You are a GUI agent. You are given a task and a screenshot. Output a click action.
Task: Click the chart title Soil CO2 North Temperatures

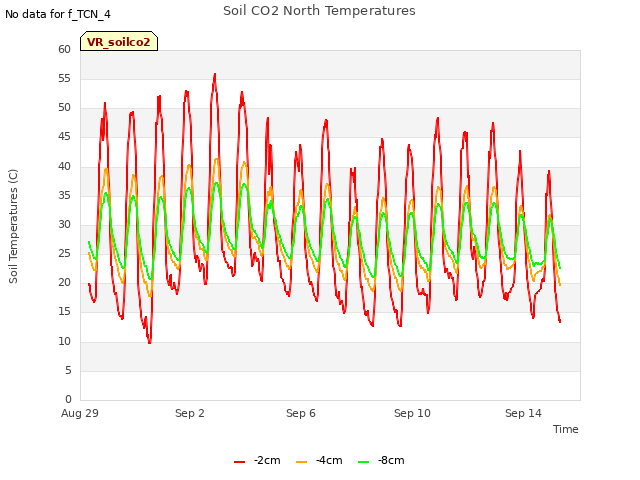point(319,11)
